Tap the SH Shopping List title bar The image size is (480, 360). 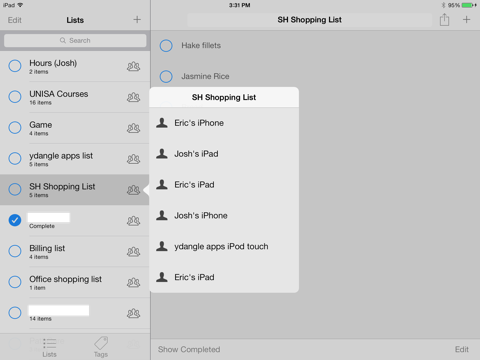tap(310, 20)
